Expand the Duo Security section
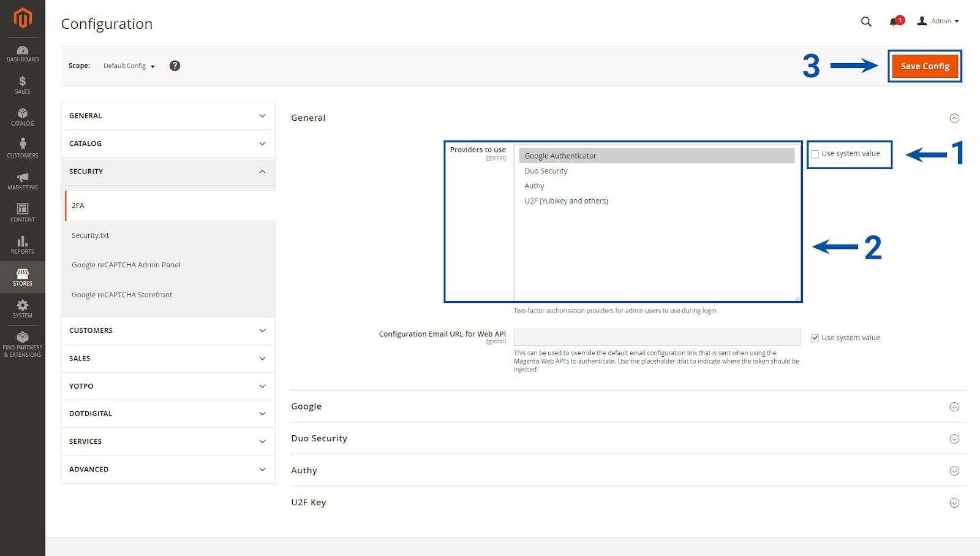 [954, 439]
